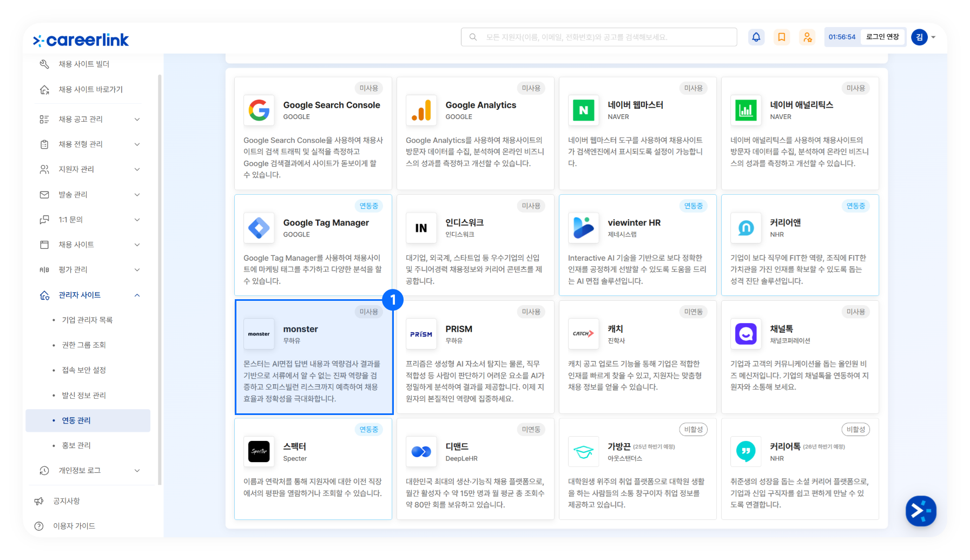970x560 pixels.
Task: Click 비활성 badge on 커리어톡 card
Action: (x=856, y=429)
